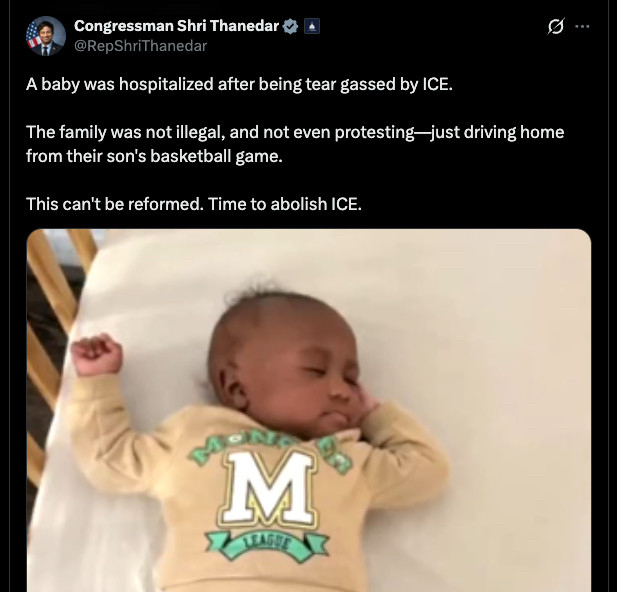Click the Capitol affiliation badge icon
Image resolution: width=617 pixels, height=592 pixels.
[312, 26]
